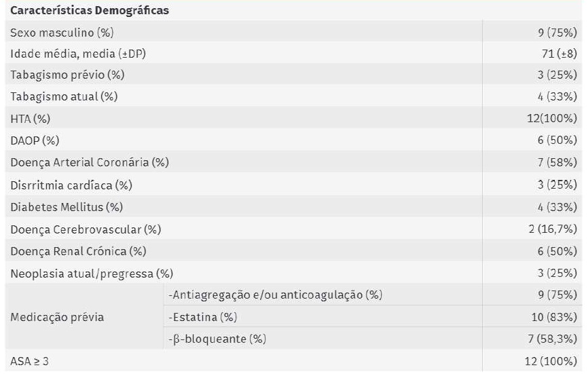Image resolution: width=588 pixels, height=374 pixels.
Task: Select the 'Doença Cerebrovascular (%)' label
Action: tap(86, 229)
